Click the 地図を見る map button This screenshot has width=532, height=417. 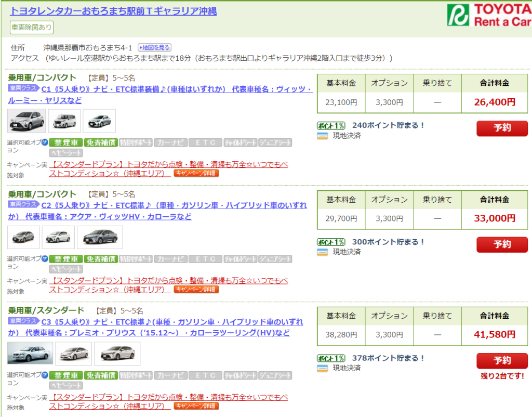(x=154, y=47)
